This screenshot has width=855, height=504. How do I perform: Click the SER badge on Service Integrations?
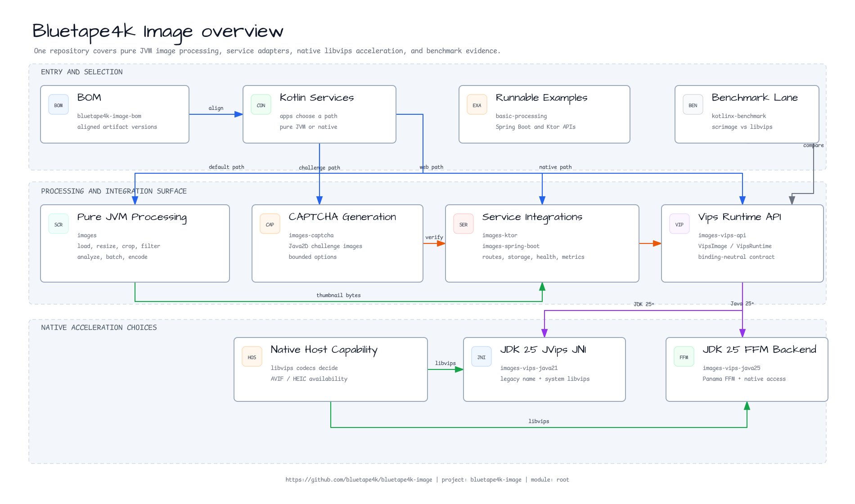463,224
